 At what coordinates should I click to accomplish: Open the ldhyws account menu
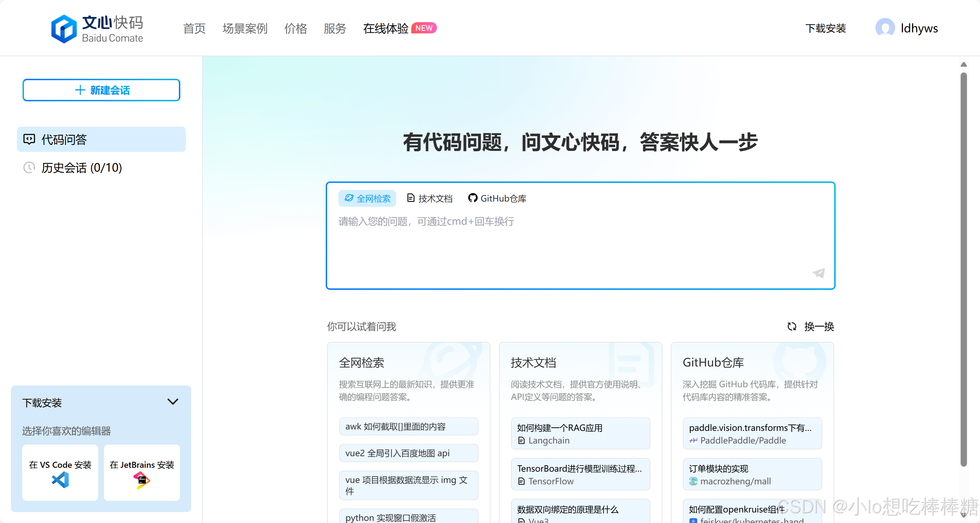(919, 28)
